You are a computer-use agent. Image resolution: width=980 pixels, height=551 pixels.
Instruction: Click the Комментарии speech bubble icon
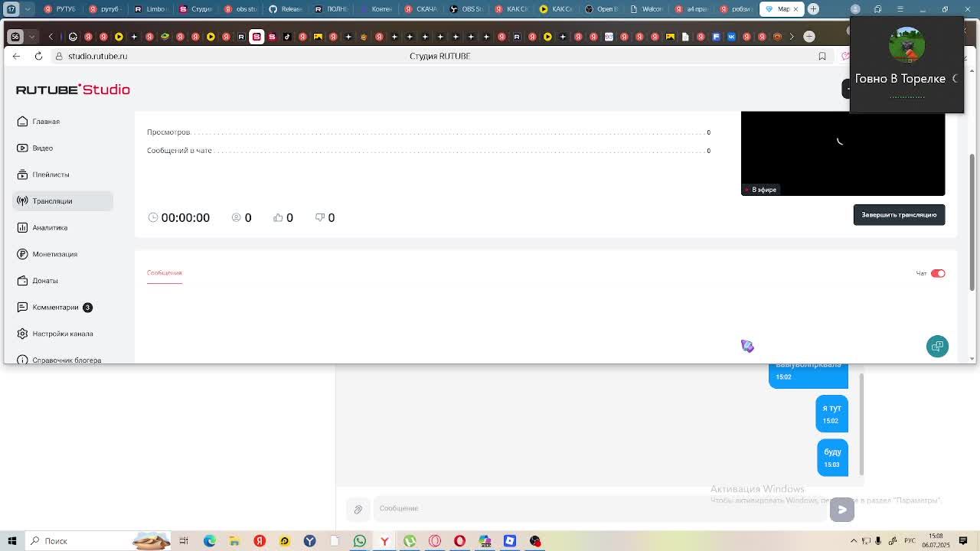point(22,307)
